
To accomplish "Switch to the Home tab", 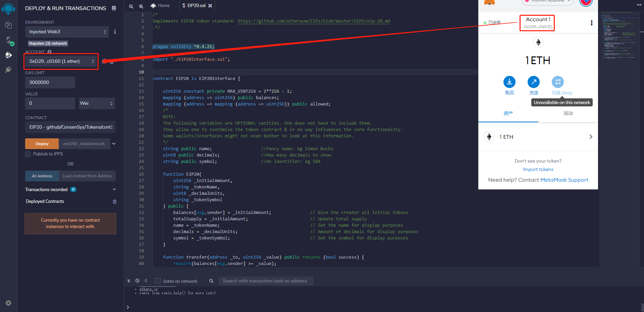I will click(x=160, y=6).
